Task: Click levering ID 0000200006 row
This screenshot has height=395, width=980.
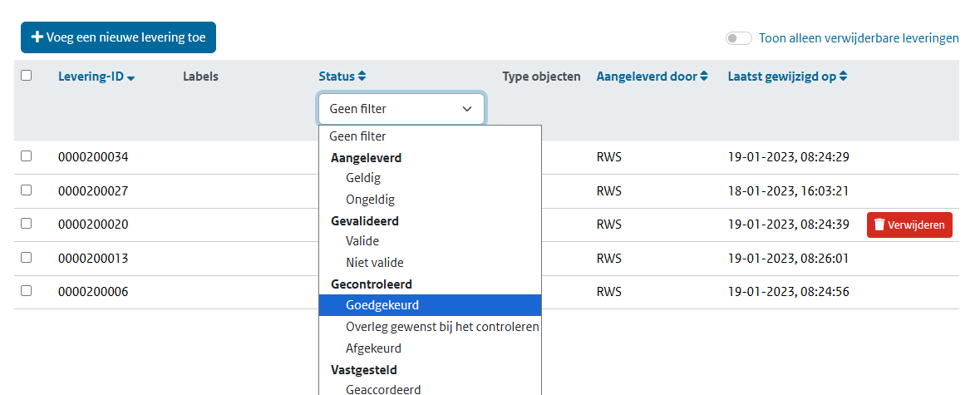Action: [x=93, y=292]
